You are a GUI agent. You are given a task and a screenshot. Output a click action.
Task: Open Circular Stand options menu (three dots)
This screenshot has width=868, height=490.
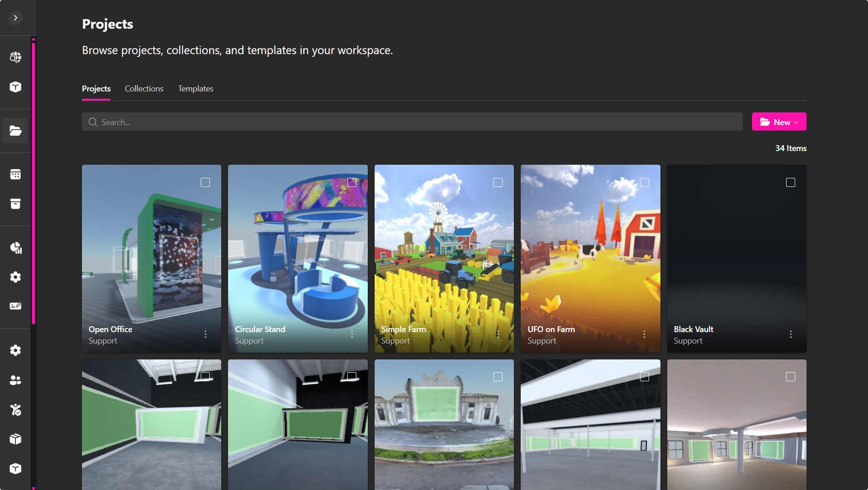(352, 334)
